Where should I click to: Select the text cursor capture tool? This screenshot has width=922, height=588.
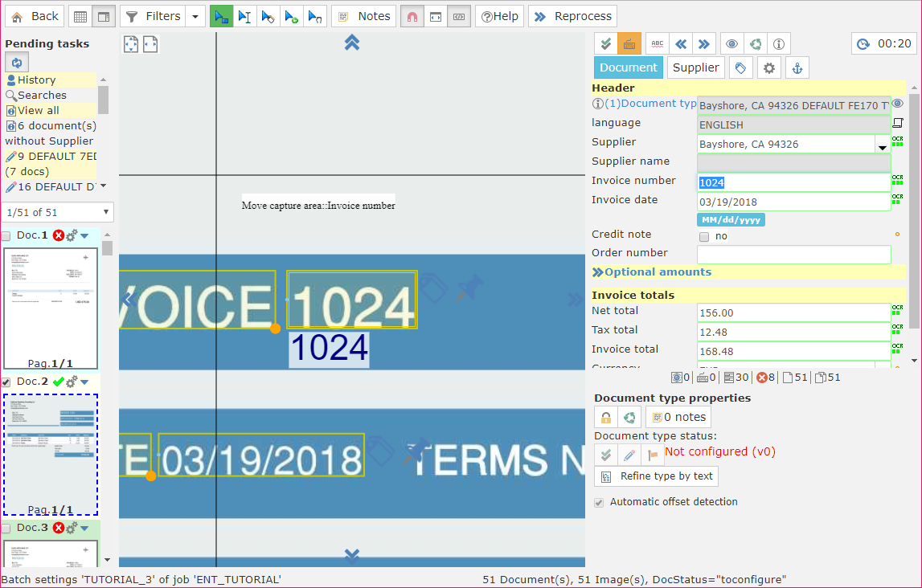tap(244, 16)
